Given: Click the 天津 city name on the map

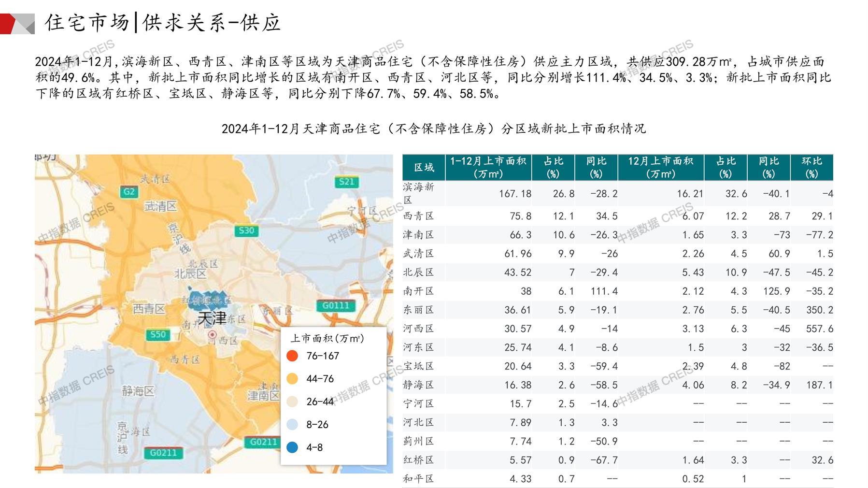Looking at the screenshot, I should (212, 318).
